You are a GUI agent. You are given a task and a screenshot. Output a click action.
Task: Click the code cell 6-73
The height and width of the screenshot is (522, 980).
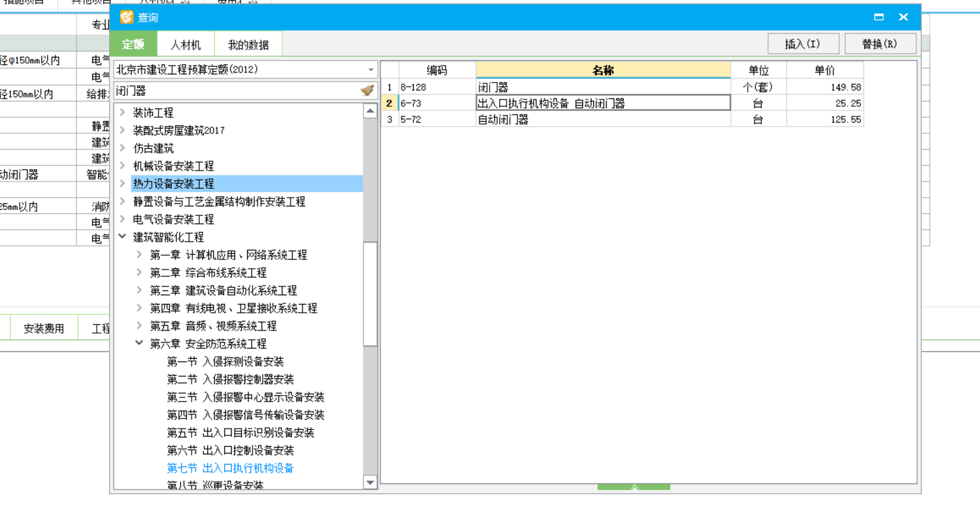pyautogui.click(x=437, y=103)
